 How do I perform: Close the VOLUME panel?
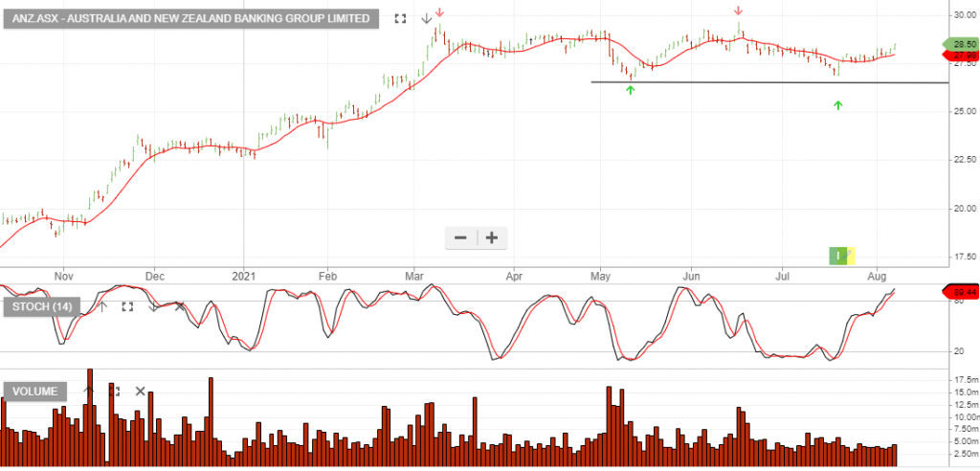point(140,392)
